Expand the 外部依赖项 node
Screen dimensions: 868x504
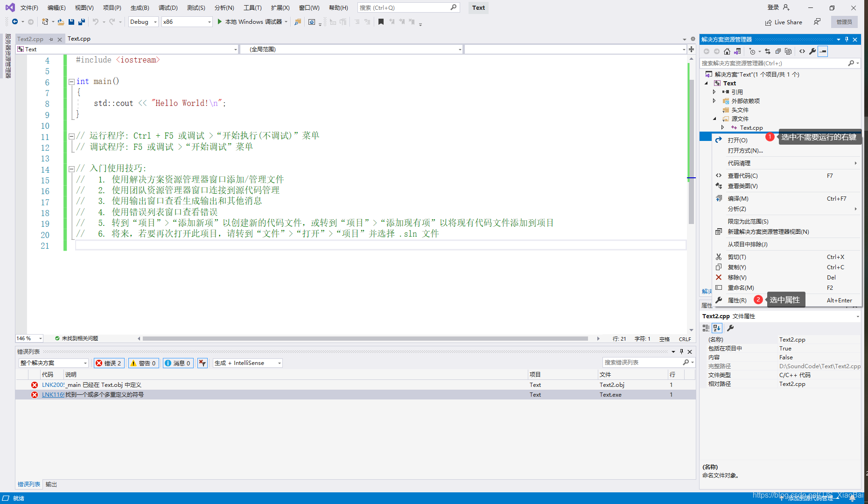coord(714,101)
